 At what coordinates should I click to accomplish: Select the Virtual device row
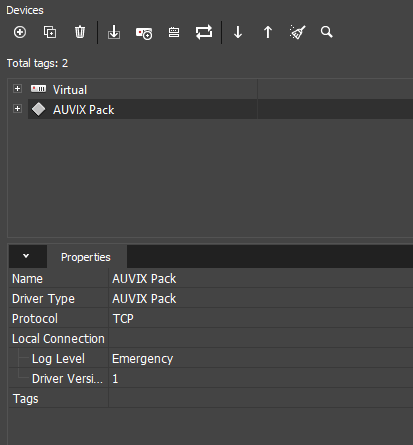(x=220, y=89)
